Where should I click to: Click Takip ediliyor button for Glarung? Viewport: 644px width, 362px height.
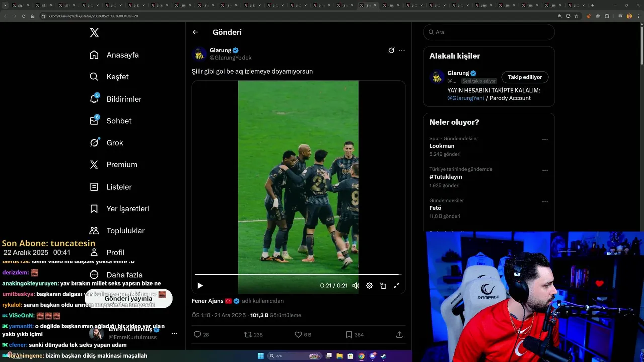click(x=525, y=77)
